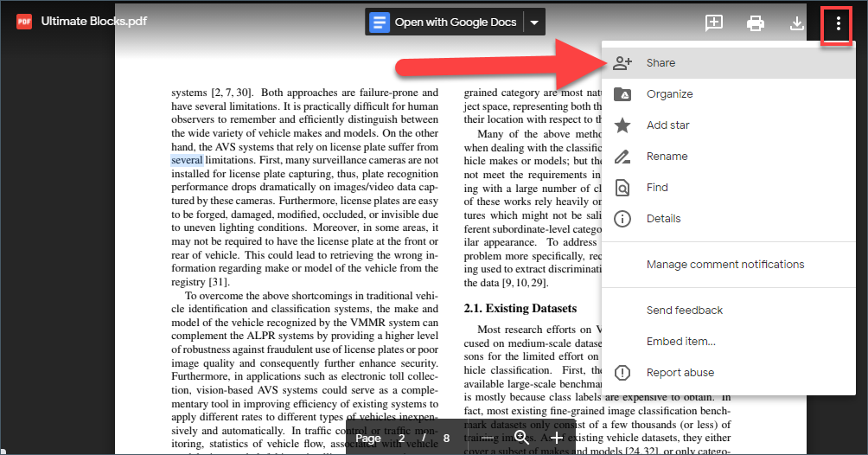Choose Send feedback menu item
Viewport: 868px width, 455px height.
pyautogui.click(x=729, y=311)
